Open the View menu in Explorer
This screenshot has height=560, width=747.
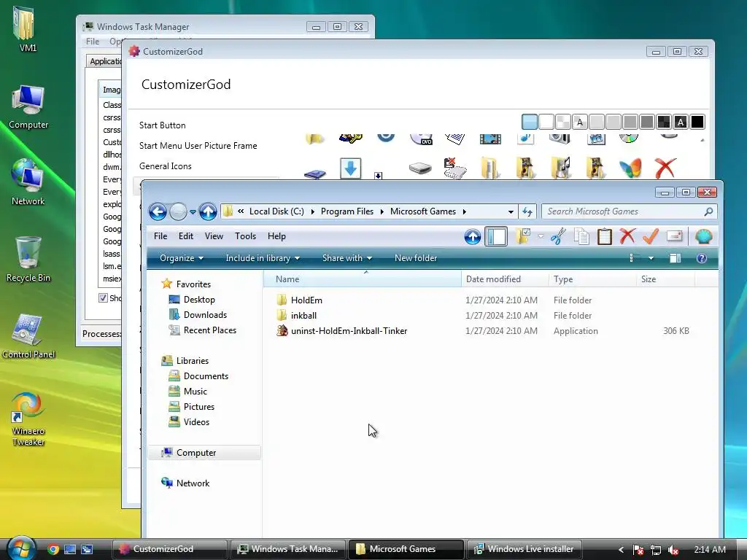click(x=214, y=236)
